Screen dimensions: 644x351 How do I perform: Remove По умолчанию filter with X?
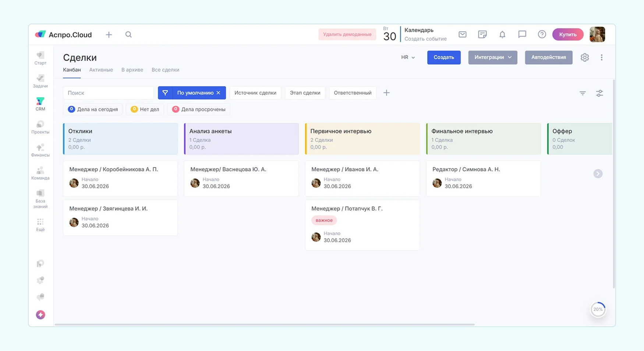pyautogui.click(x=219, y=93)
